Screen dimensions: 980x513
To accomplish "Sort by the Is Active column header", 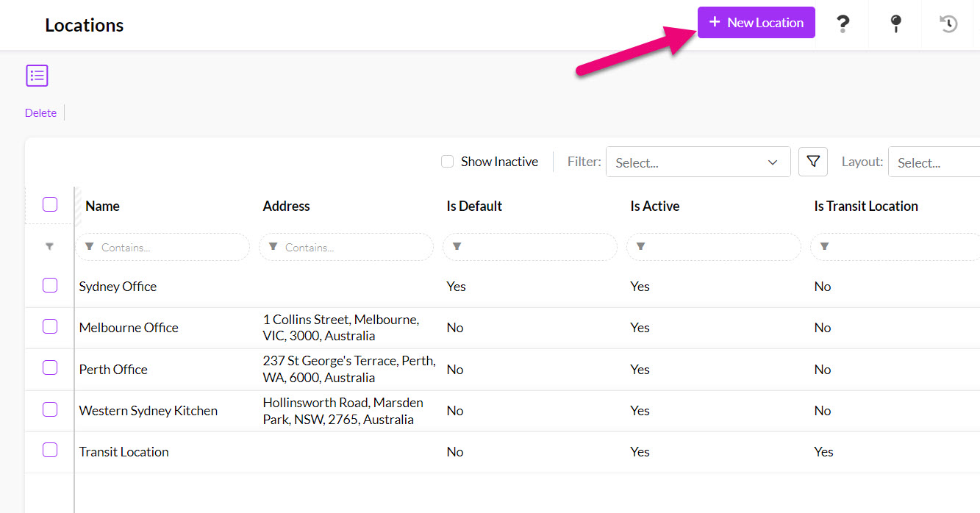I will tap(654, 207).
